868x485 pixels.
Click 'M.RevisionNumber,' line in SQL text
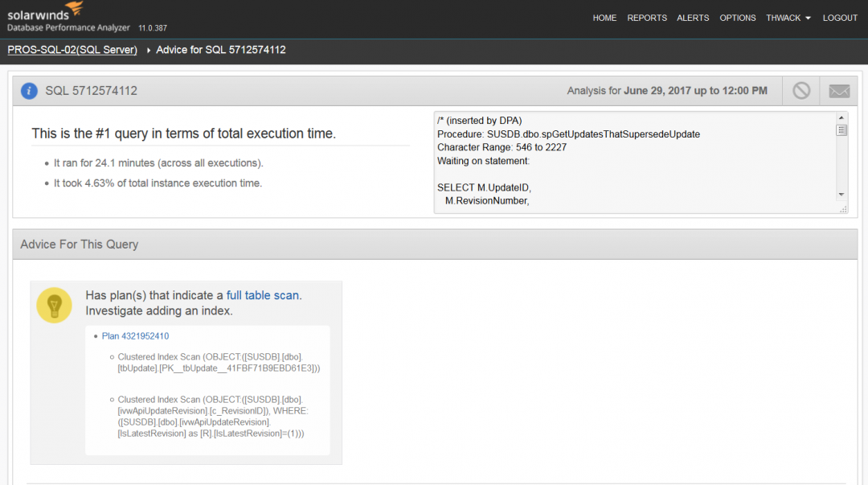487,200
